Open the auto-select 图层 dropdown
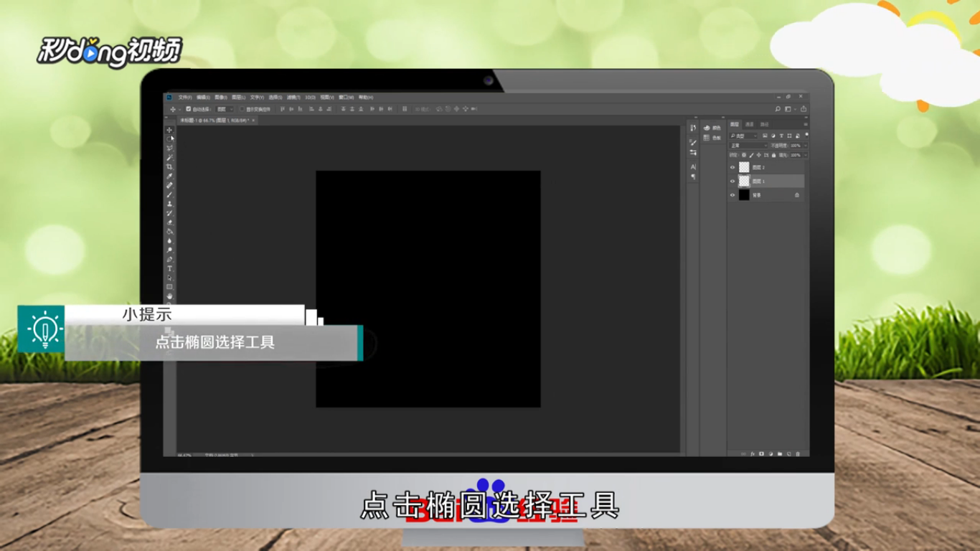The image size is (980, 551). click(224, 109)
